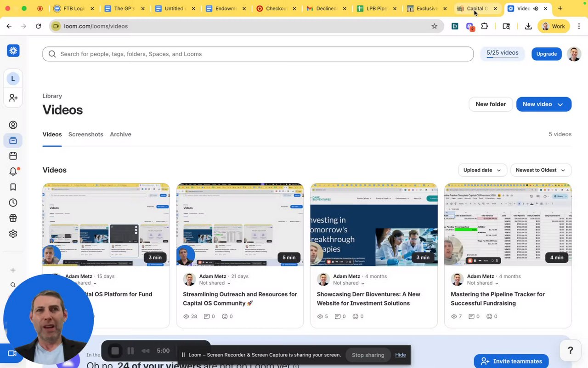Click Stop sharing in the sharing bar

pos(368,355)
